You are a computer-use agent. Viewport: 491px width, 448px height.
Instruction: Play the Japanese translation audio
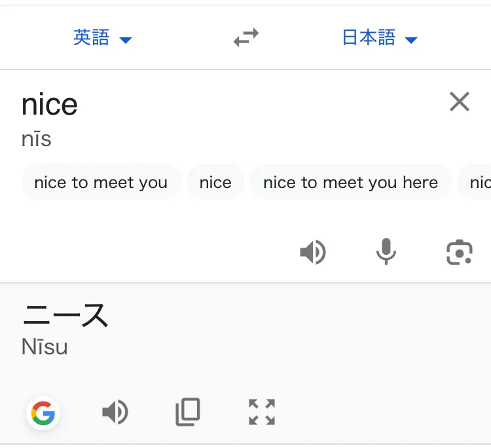point(115,413)
